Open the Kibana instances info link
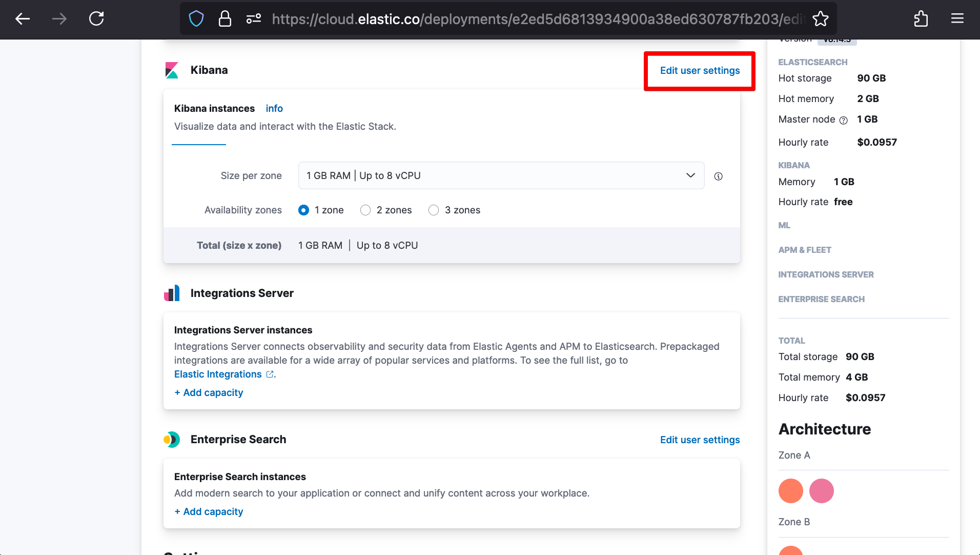The width and height of the screenshot is (980, 555). point(274,109)
